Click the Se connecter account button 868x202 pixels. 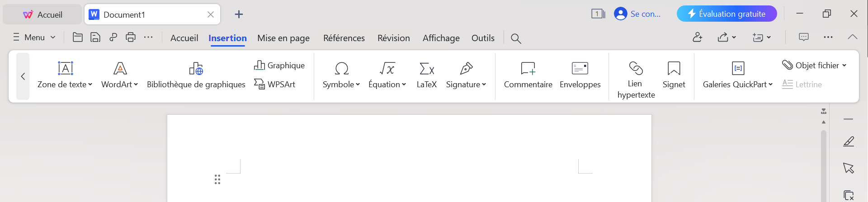click(x=637, y=14)
